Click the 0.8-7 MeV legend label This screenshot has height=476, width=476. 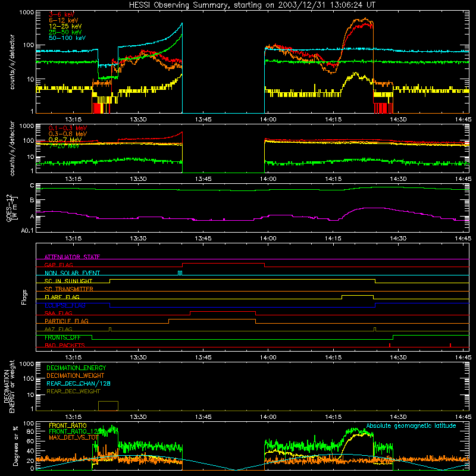coord(65,140)
